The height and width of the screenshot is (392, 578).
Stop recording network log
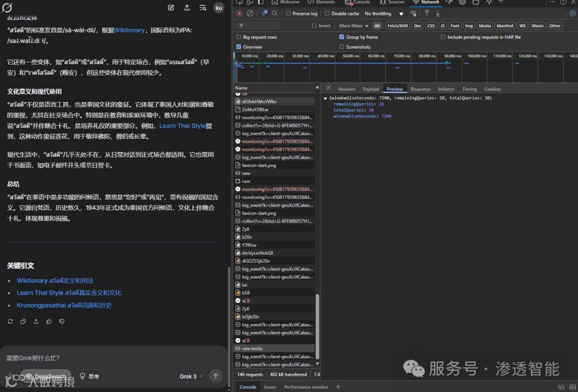239,13
